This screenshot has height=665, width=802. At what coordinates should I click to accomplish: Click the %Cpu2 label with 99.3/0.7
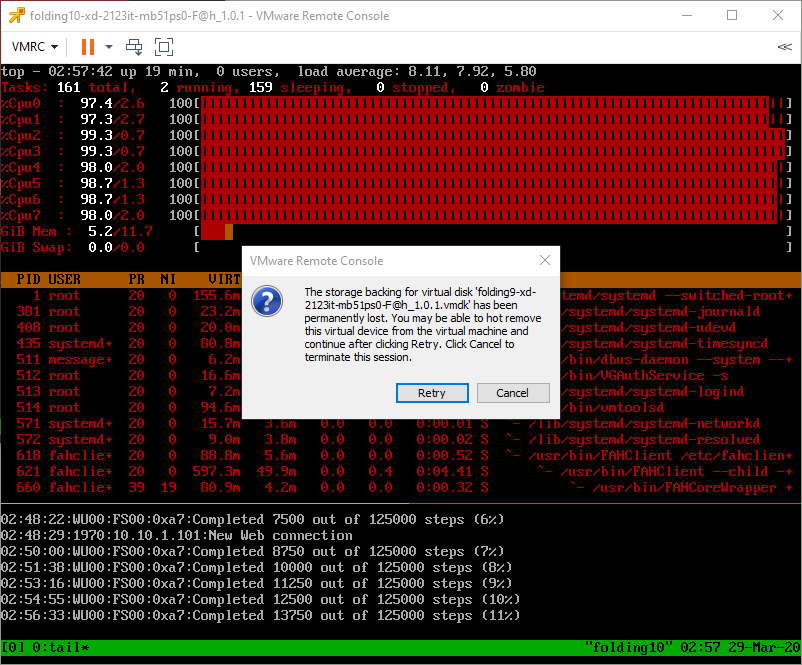pyautogui.click(x=73, y=136)
